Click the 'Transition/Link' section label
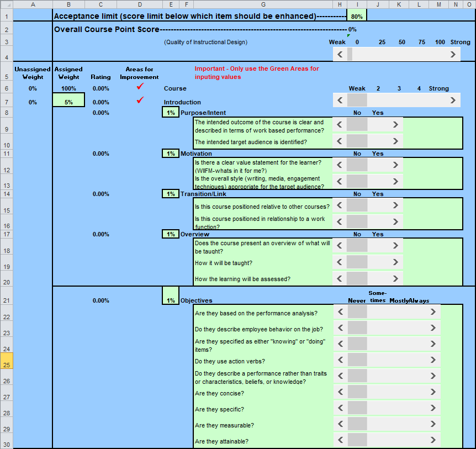 (203, 194)
